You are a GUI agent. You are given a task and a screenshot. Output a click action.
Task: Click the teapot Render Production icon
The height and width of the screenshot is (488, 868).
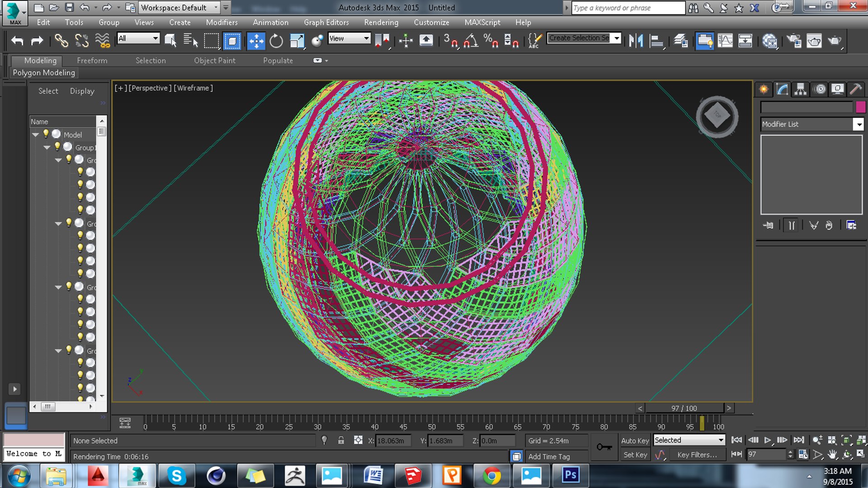[x=835, y=41]
